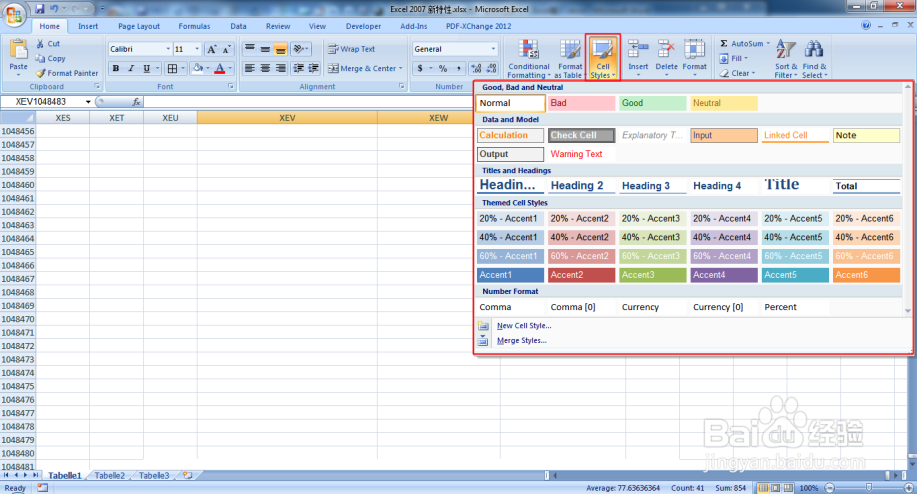Click the Cut scissors icon

(x=40, y=43)
